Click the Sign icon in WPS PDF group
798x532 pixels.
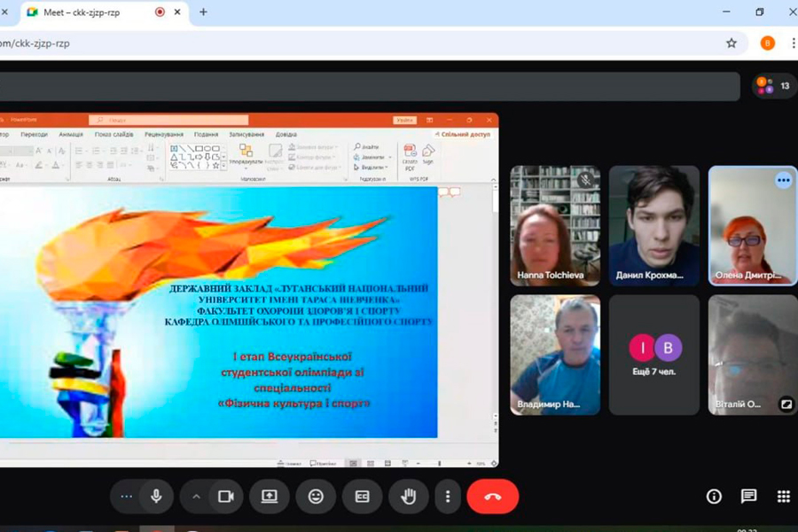click(x=428, y=154)
